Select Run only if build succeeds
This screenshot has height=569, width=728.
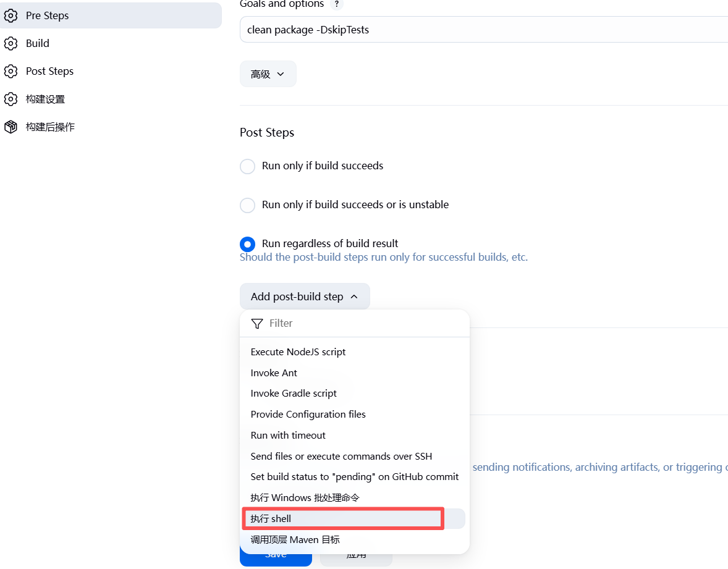tap(247, 166)
